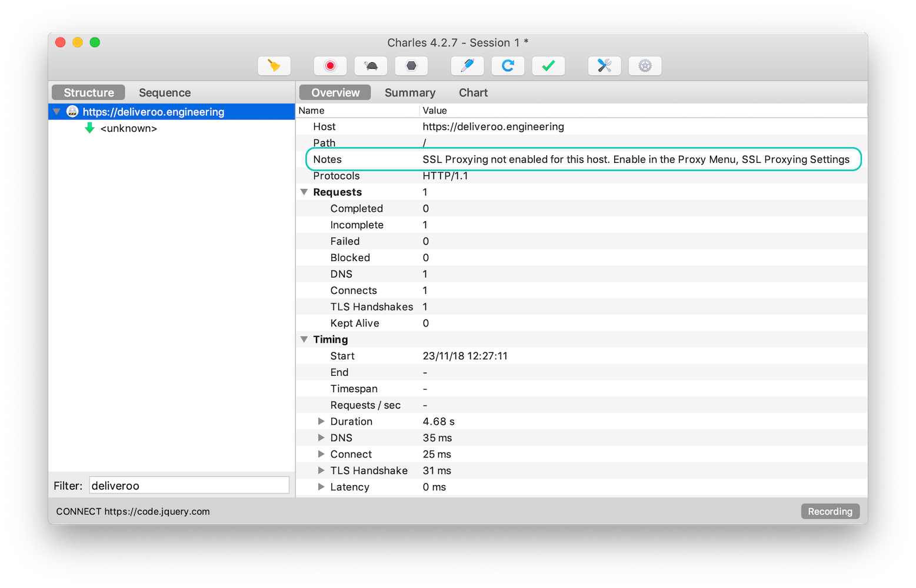Select the Kept Alive row

[581, 323]
